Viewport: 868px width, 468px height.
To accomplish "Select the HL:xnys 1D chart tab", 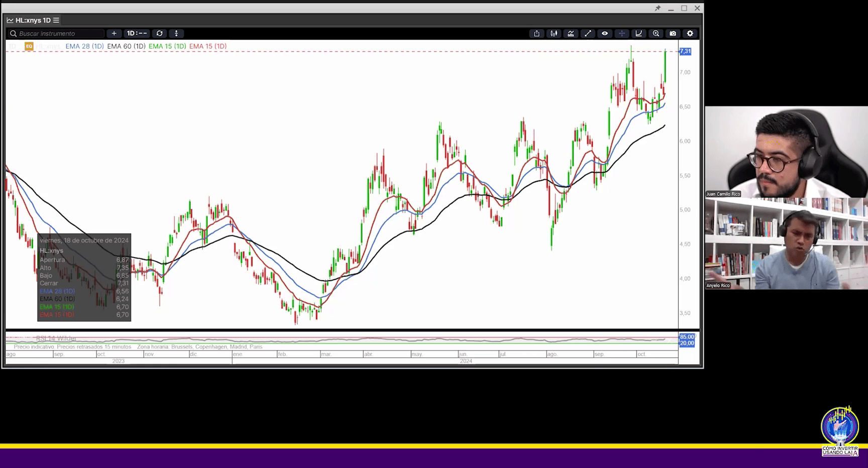I will pyautogui.click(x=33, y=21).
